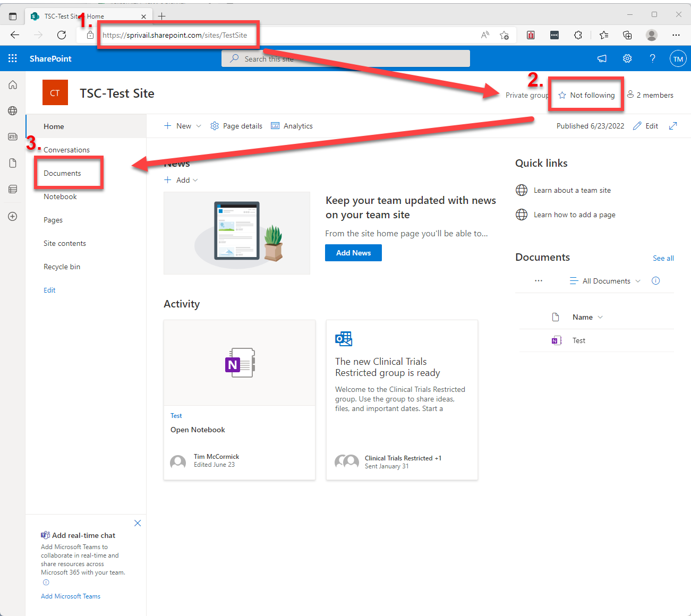Open Analytics in command bar
691x616 pixels.
click(292, 126)
